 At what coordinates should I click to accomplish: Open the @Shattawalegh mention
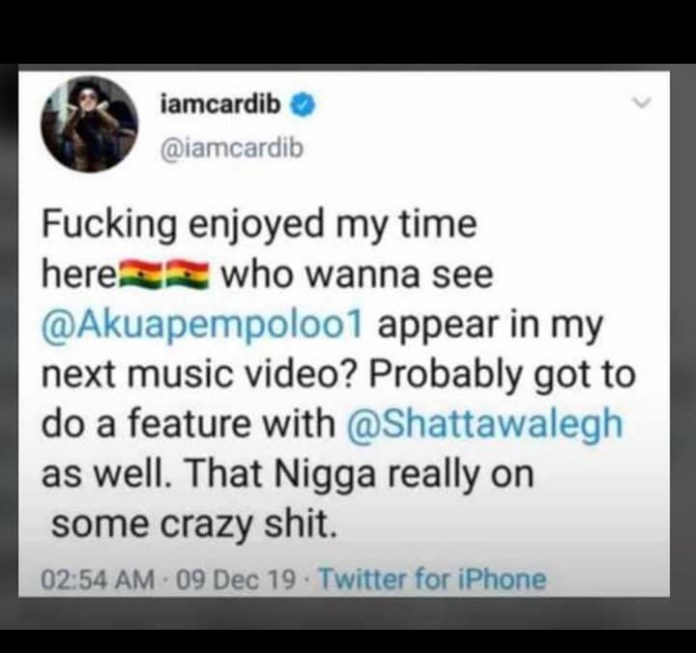point(485,423)
